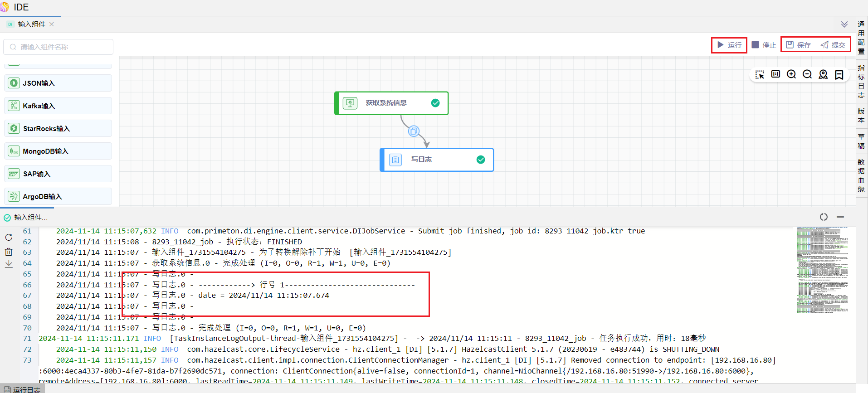
Task: Click the ArgoDB输入 component icon
Action: coord(14,196)
